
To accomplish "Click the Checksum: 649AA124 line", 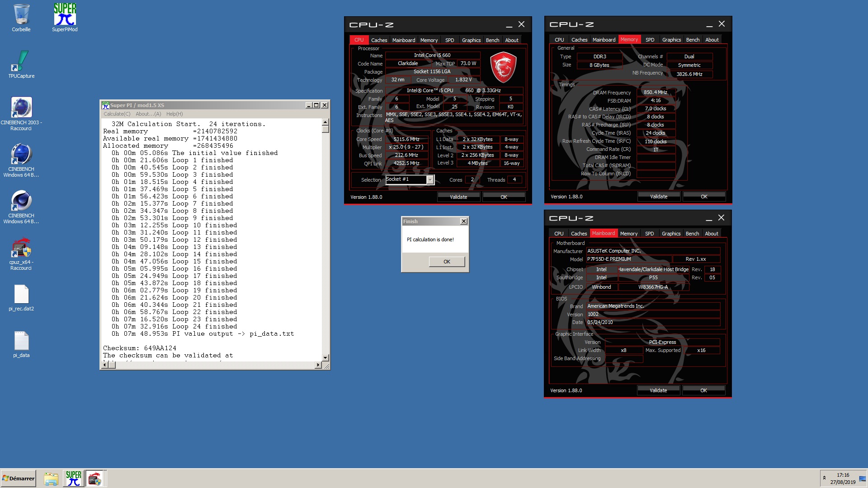I will click(140, 348).
